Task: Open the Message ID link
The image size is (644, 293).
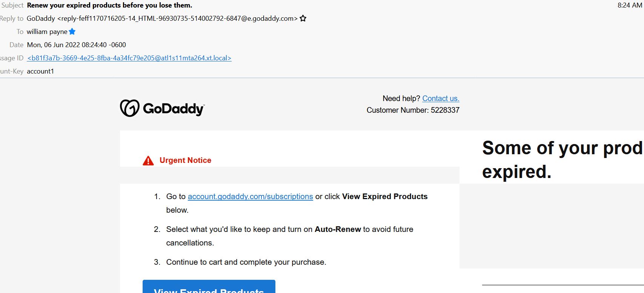Action: [x=129, y=58]
